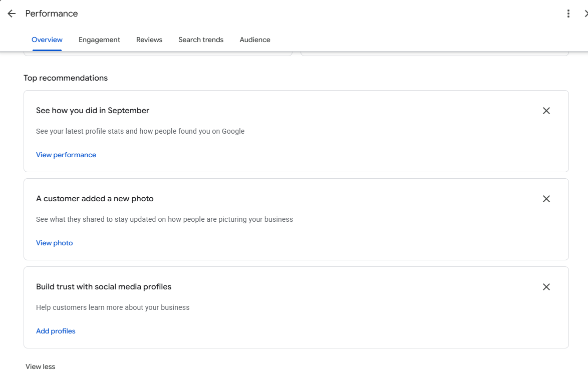Open the Reviews tab
This screenshot has height=384, width=588.
pyautogui.click(x=149, y=40)
